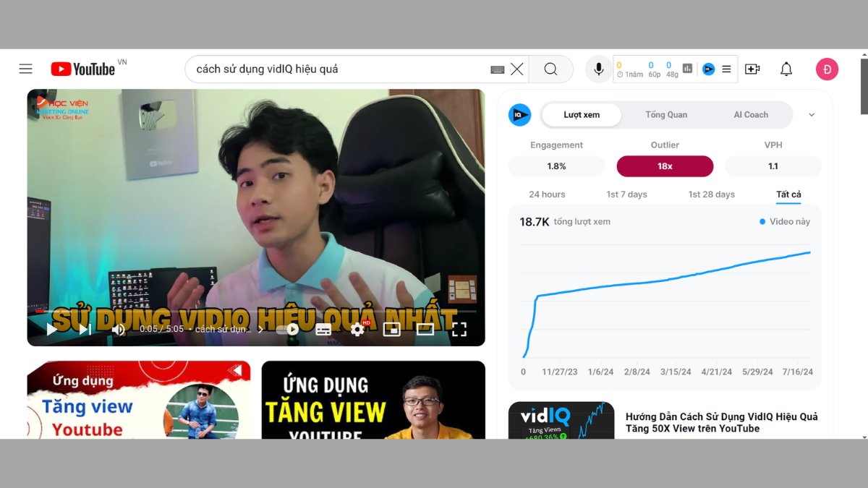Collapse the vidIQ panel chevron
The width and height of the screenshot is (868, 488).
coord(812,115)
